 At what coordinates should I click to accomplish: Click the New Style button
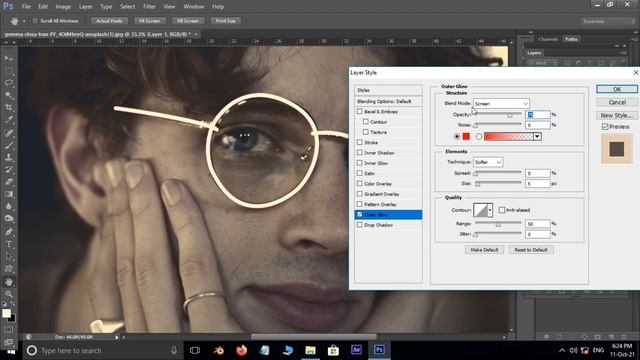(x=617, y=115)
